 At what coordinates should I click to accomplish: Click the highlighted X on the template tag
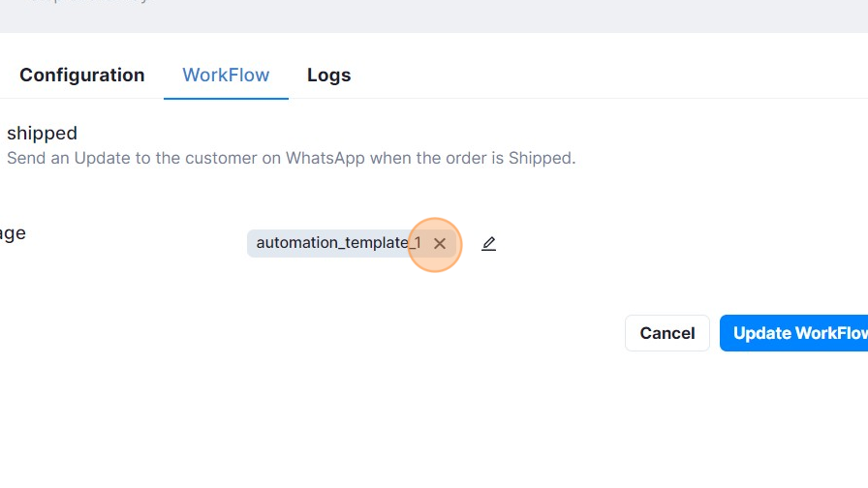coord(440,243)
